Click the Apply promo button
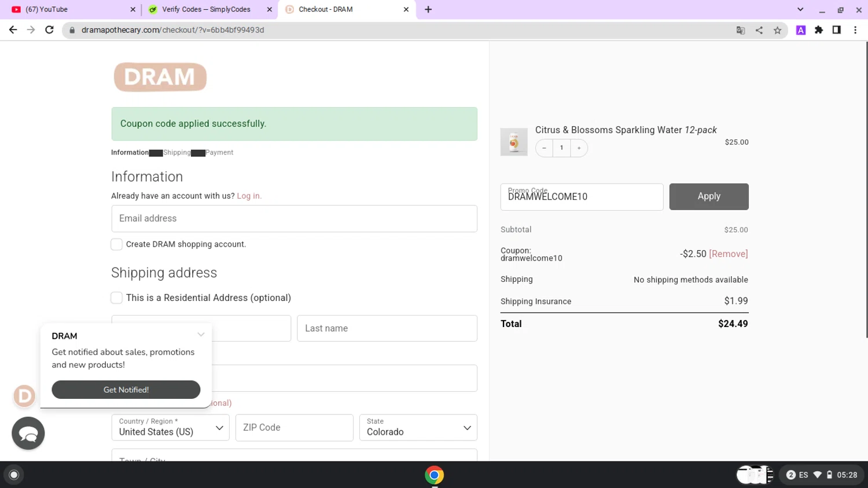The height and width of the screenshot is (488, 868). click(709, 197)
